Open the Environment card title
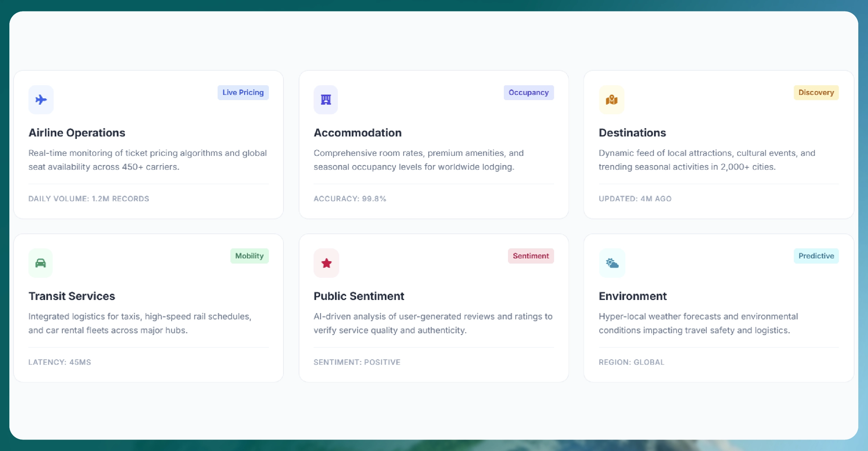The width and height of the screenshot is (868, 451). [633, 296]
